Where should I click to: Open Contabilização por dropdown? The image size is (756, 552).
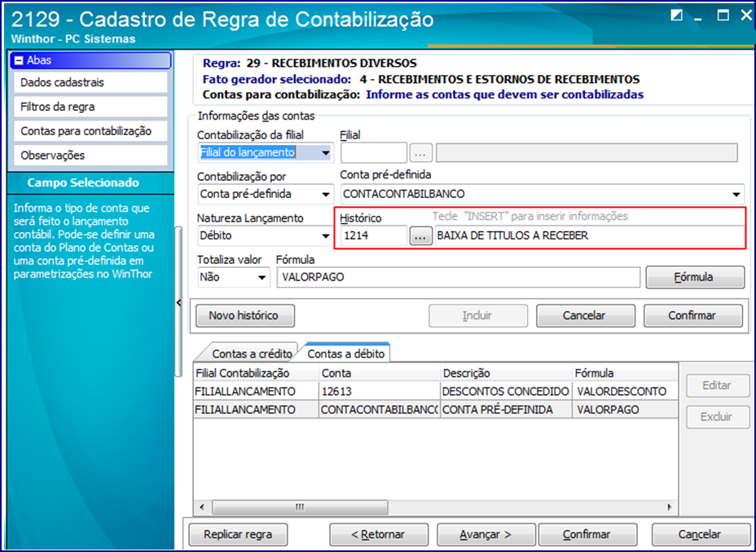[x=326, y=195]
